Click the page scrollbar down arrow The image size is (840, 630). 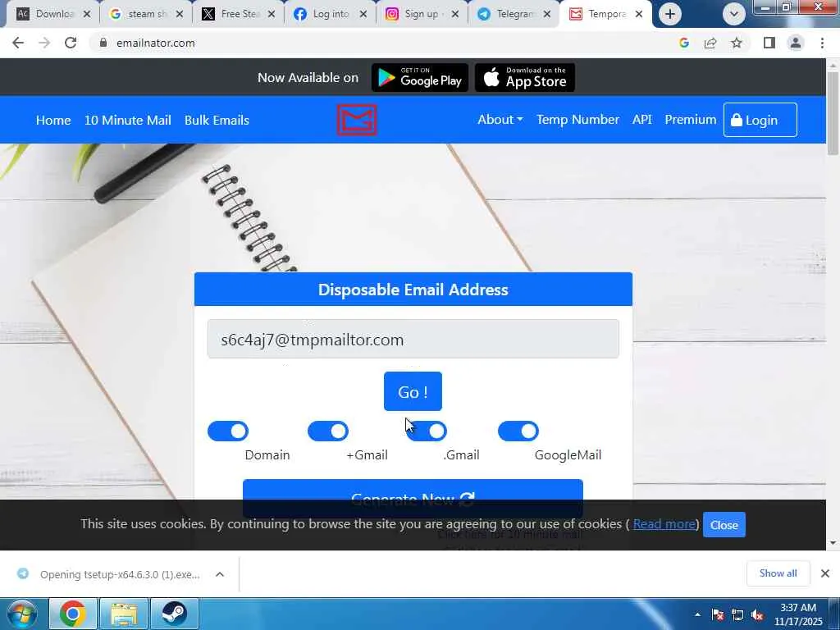(x=833, y=543)
